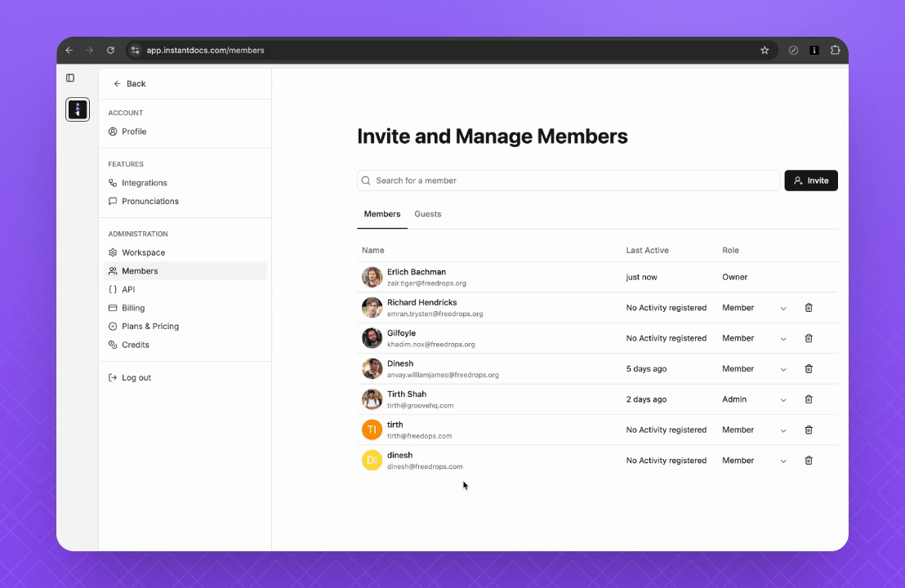Viewport: 905px width, 588px height.
Task: Switch to the Members tab
Action: click(382, 214)
